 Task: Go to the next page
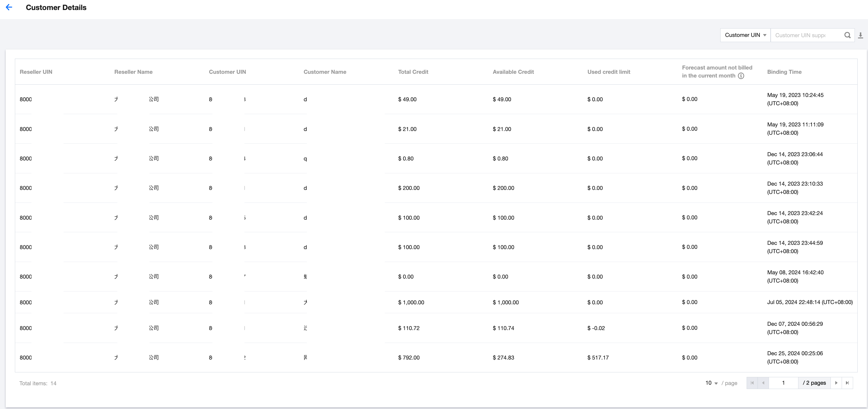point(836,383)
